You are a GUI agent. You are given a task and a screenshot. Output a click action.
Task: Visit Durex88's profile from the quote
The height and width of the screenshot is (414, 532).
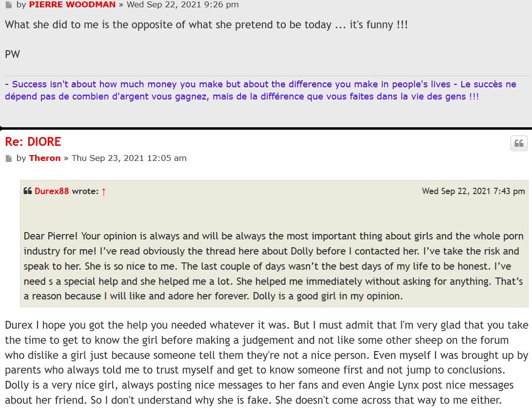52,191
